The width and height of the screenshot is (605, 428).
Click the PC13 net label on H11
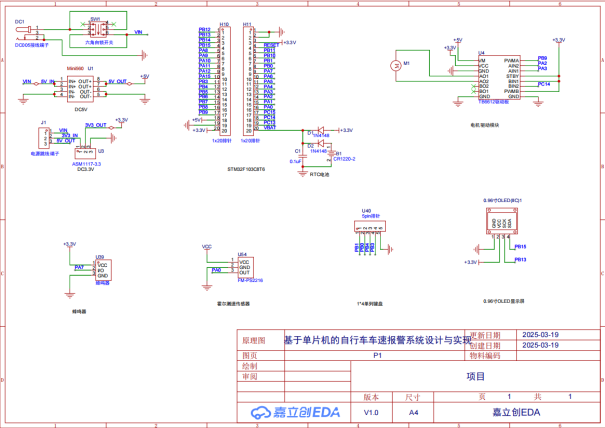pyautogui.click(x=269, y=122)
